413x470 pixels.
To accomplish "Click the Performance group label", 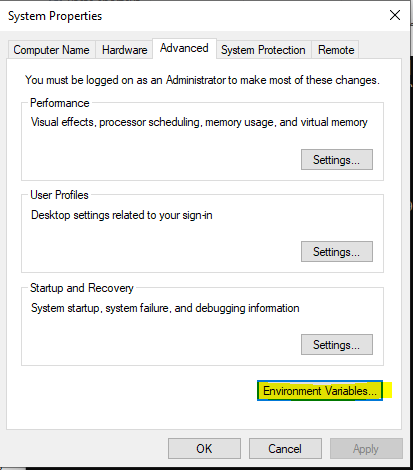I will pyautogui.click(x=60, y=103).
